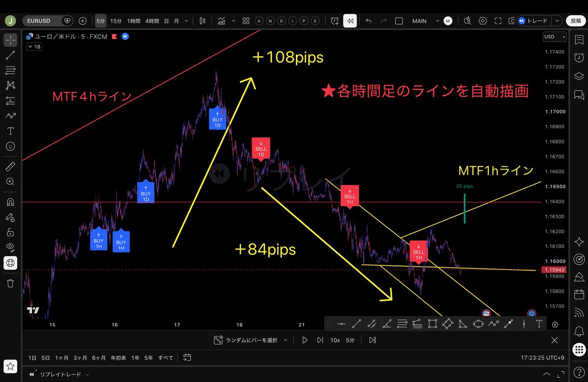Screen dimensions: 588x382
Task: Open the emoji icons tool
Action: click(10, 146)
